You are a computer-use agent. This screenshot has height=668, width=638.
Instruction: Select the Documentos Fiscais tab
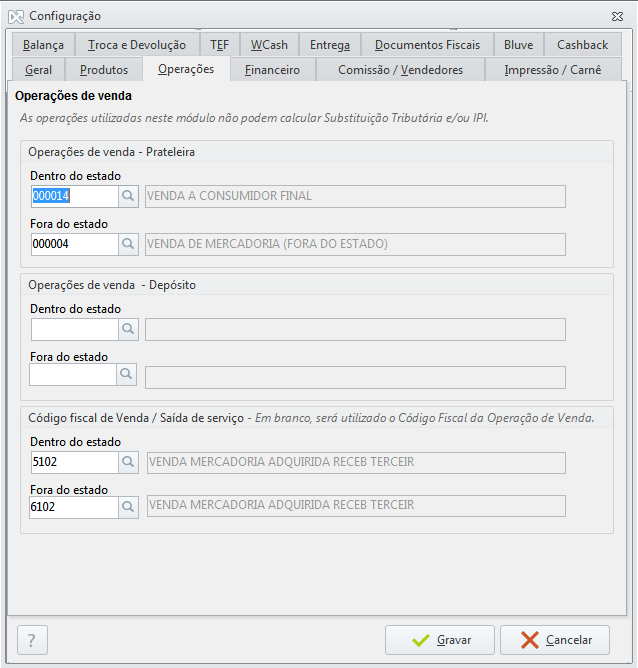[427, 45]
